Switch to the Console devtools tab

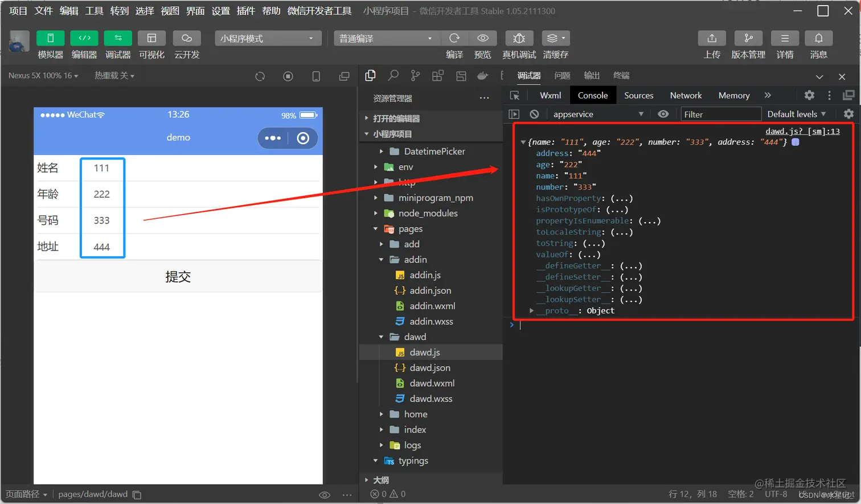[593, 96]
